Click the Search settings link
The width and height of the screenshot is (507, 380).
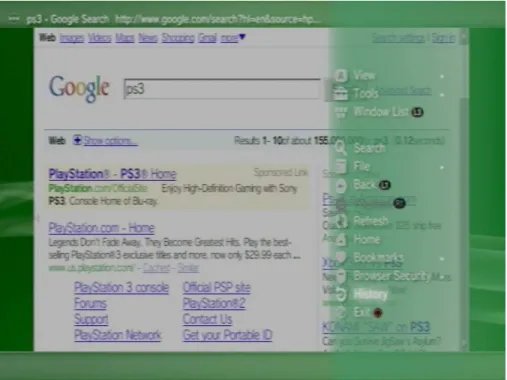pyautogui.click(x=399, y=38)
